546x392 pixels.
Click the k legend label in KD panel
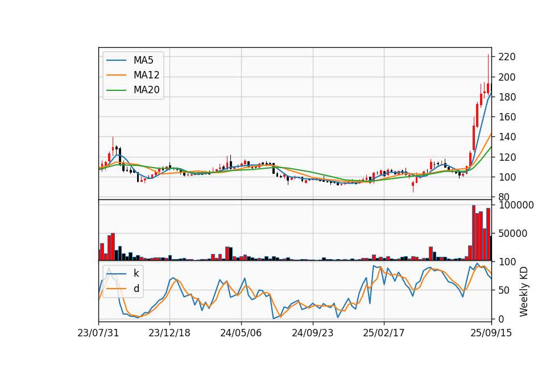point(136,273)
